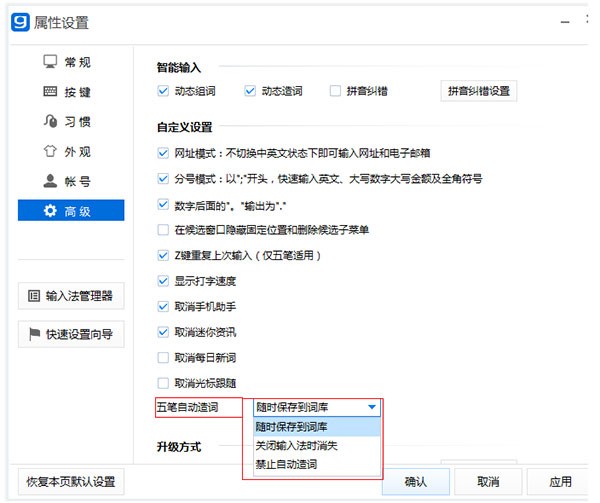600x503 pixels.
Task: Enable 在候选窗口隐藏固定位置 checkbox
Action: (163, 230)
